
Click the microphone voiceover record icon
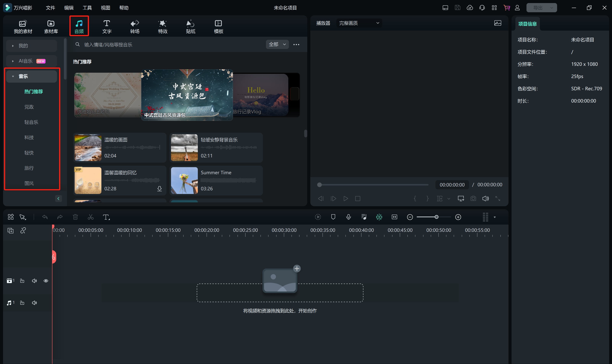348,217
